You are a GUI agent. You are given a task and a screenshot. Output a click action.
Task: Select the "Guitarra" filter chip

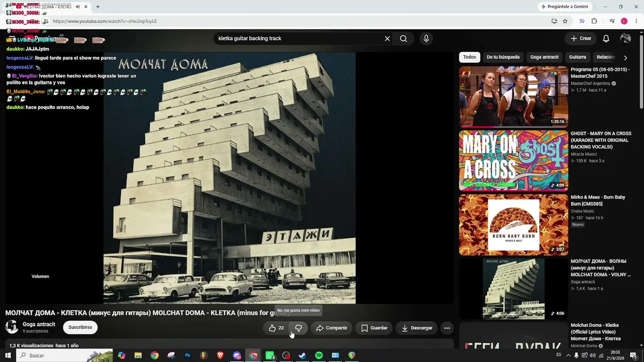(578, 57)
